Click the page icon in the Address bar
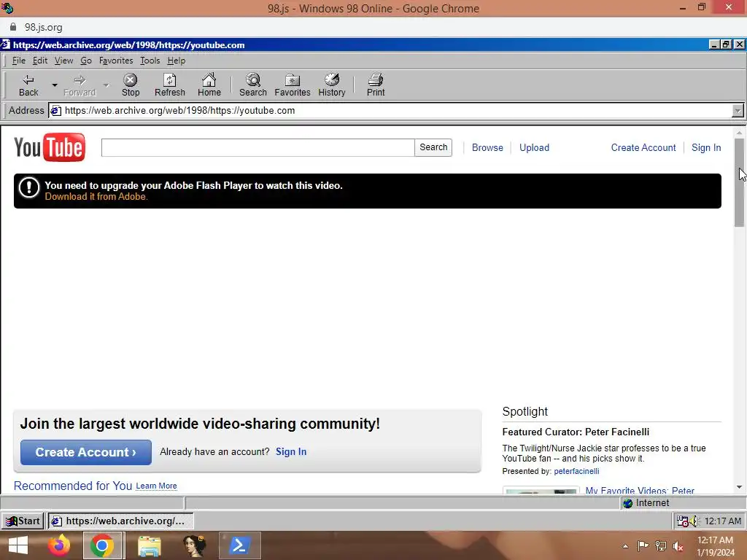Viewport: 747px width, 560px height. 55,111
